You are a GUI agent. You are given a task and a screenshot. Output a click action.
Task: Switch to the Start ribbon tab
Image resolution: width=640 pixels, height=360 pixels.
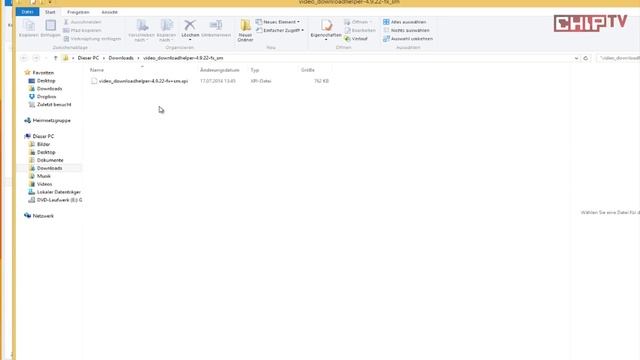click(50, 12)
